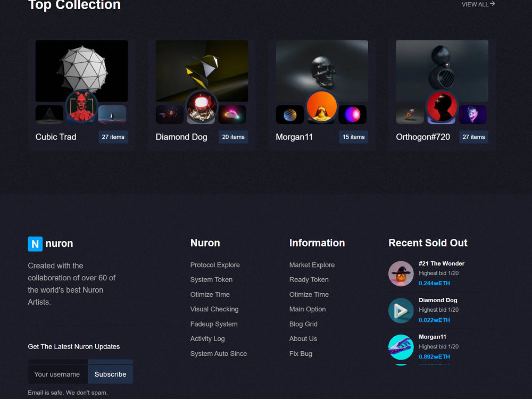Open the Morgan11 skull image
This screenshot has height=399, width=532.
322,71
